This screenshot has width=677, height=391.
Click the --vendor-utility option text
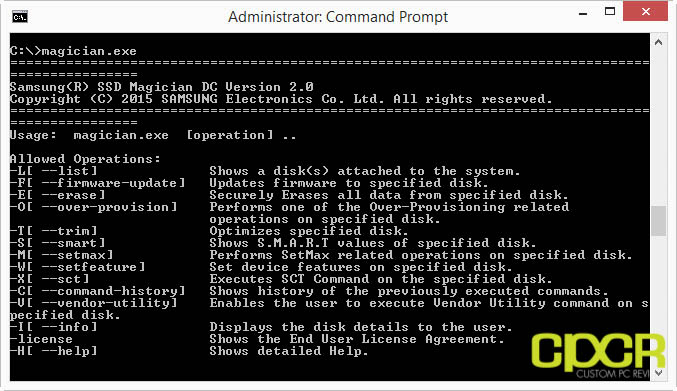[x=110, y=303]
